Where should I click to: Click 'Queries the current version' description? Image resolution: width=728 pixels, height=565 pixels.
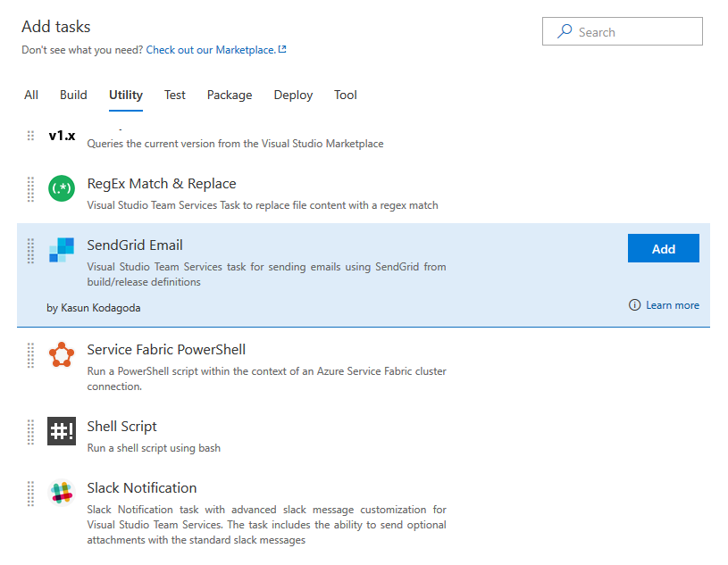[x=236, y=144]
